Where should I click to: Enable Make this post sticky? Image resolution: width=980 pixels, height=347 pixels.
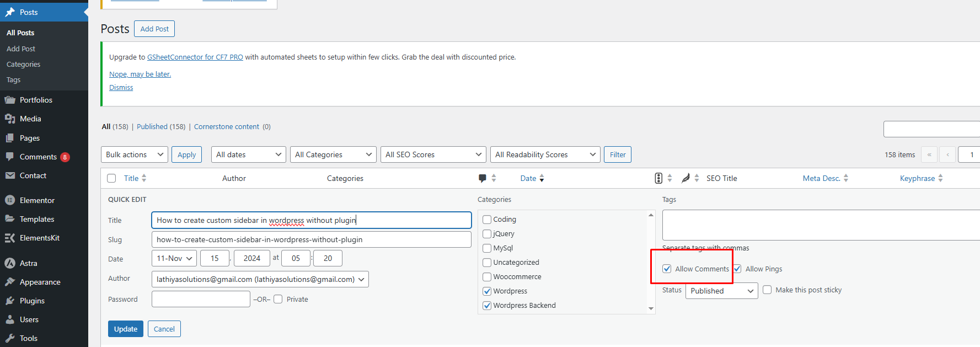pyautogui.click(x=767, y=290)
